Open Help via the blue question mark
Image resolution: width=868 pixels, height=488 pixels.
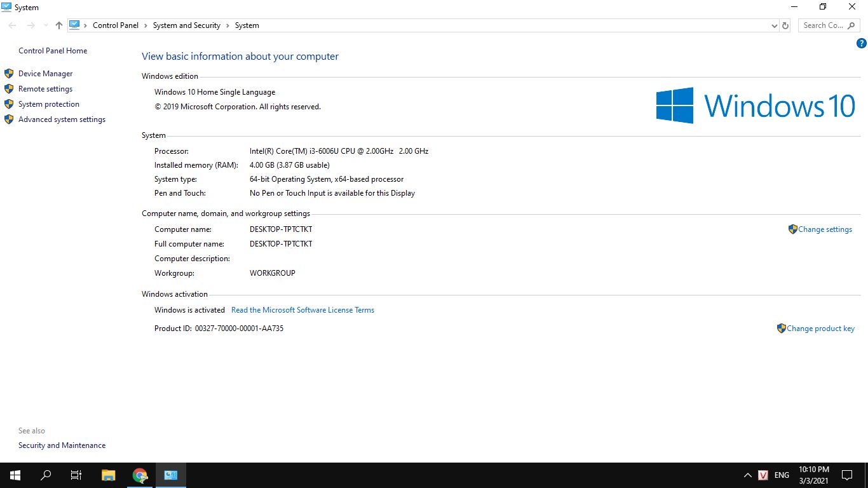coord(861,44)
